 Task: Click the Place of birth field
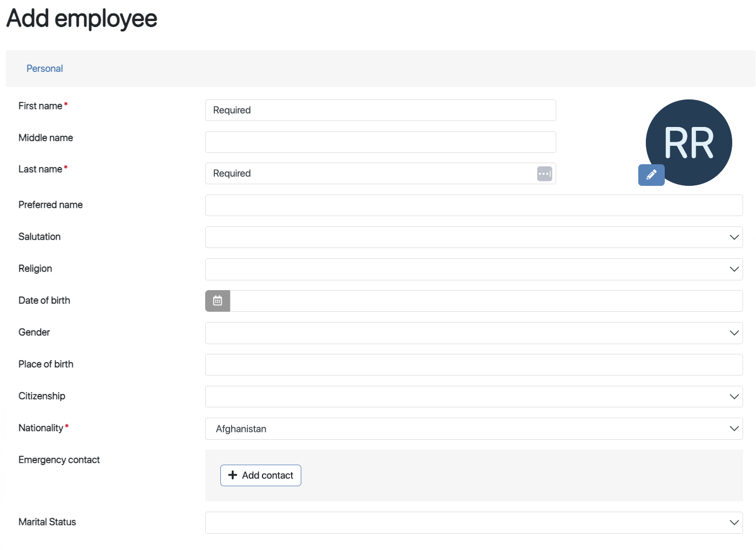[x=474, y=365]
